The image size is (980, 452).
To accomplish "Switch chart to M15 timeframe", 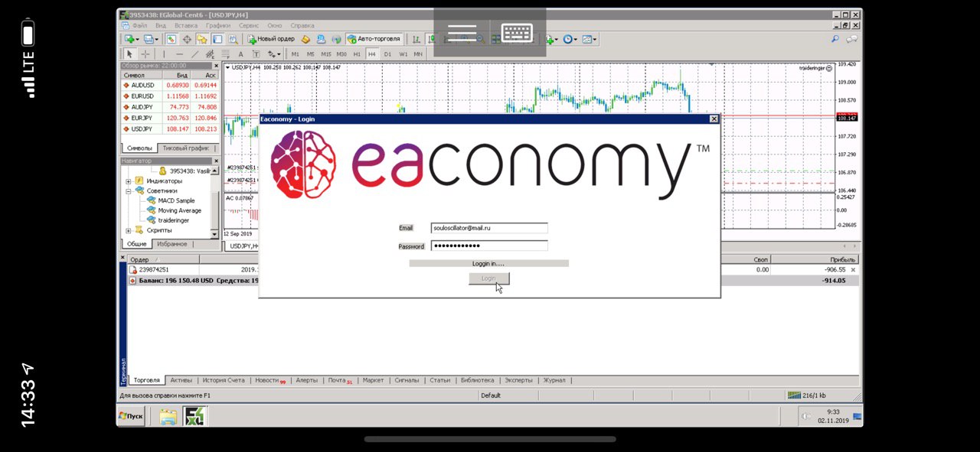I will point(326,54).
